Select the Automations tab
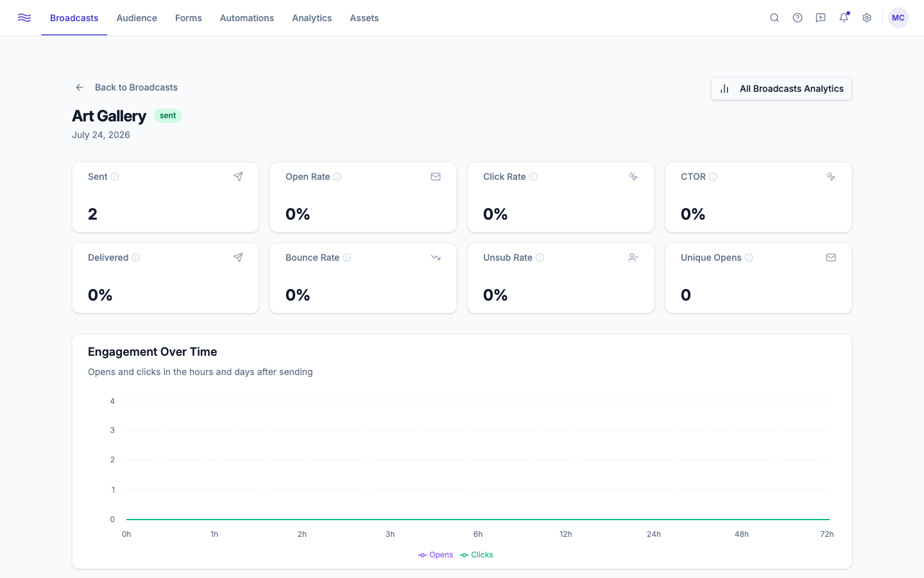This screenshot has width=924, height=578. (247, 18)
